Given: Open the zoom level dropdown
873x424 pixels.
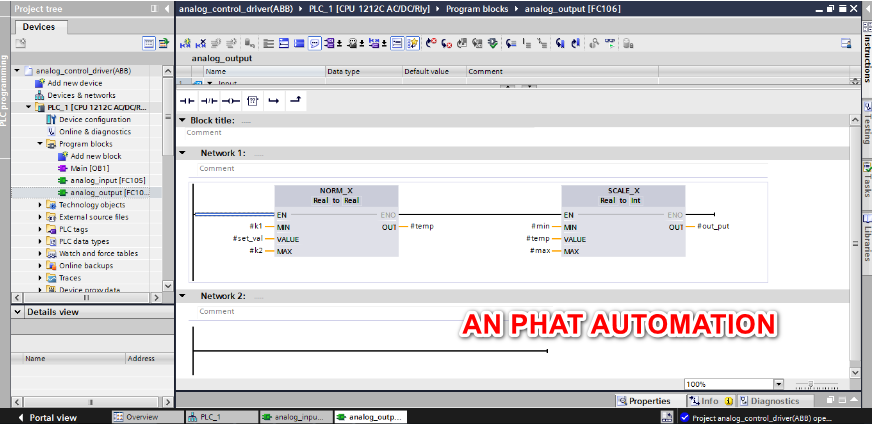Looking at the screenshot, I should [778, 384].
